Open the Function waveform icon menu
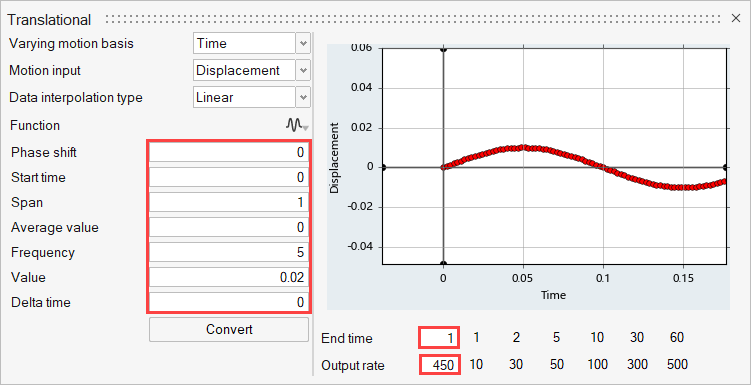751x385 pixels. click(297, 125)
